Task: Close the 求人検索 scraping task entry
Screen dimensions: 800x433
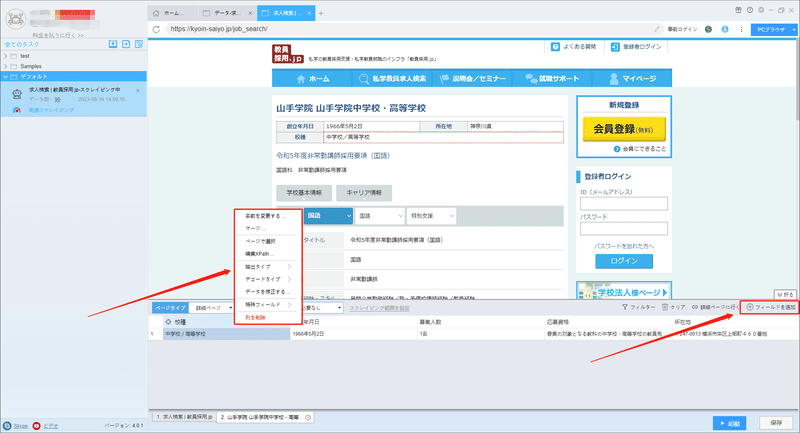Action: 138,91
